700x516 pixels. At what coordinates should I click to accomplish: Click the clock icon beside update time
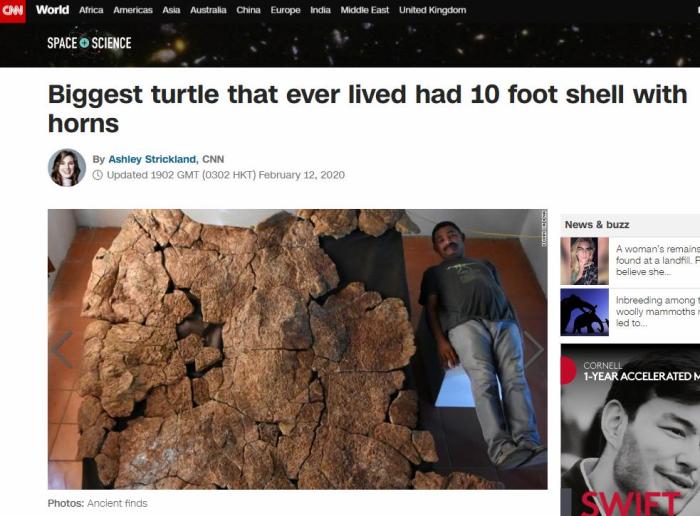(x=97, y=175)
